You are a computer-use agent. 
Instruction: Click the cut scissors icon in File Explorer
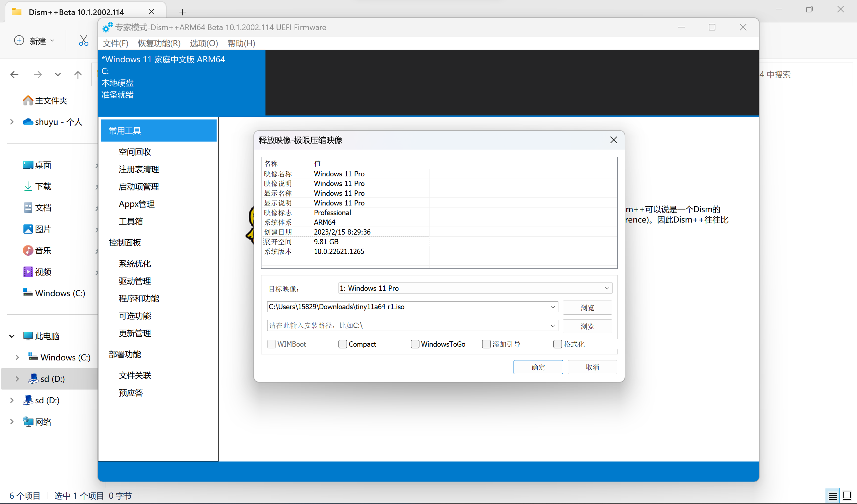(83, 41)
